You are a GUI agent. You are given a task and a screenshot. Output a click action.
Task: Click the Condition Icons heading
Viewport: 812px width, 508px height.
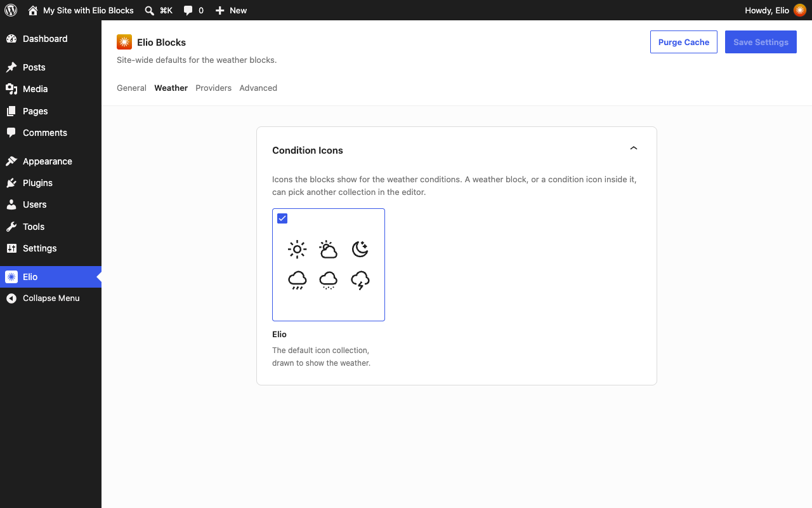pyautogui.click(x=308, y=150)
